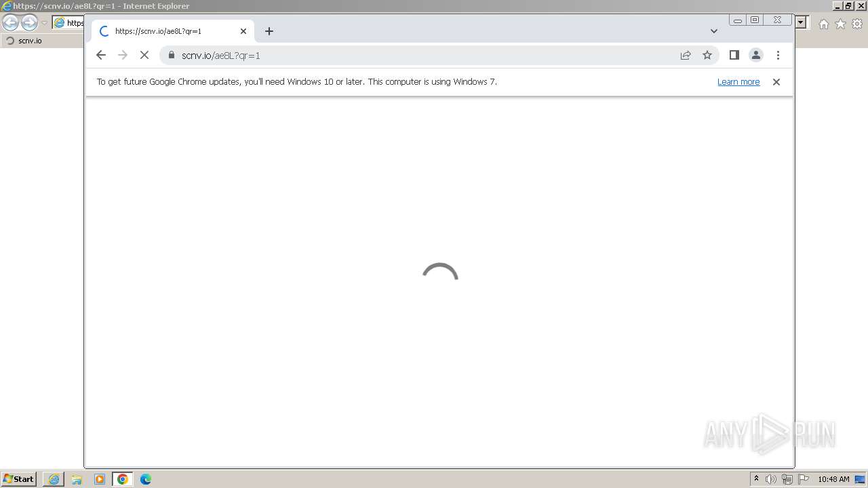Screen dimensions: 868x488
Task: Click the 10:48 AM taskbar clock
Action: coord(833,479)
